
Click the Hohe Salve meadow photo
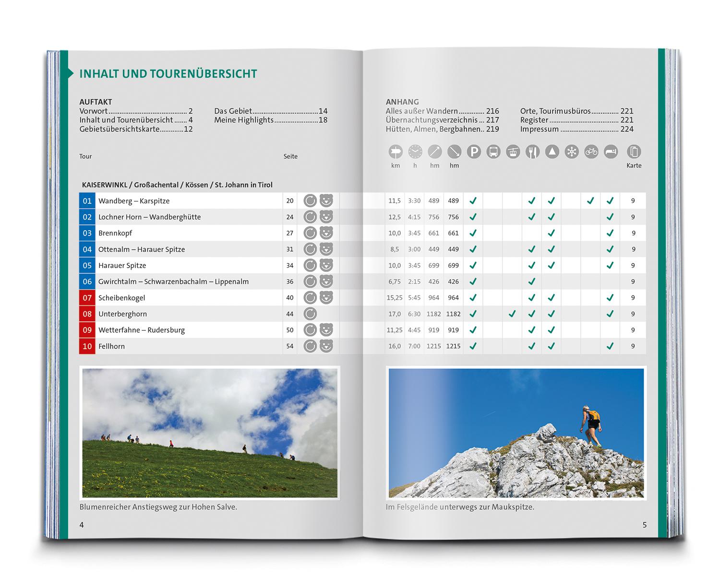(210, 433)
